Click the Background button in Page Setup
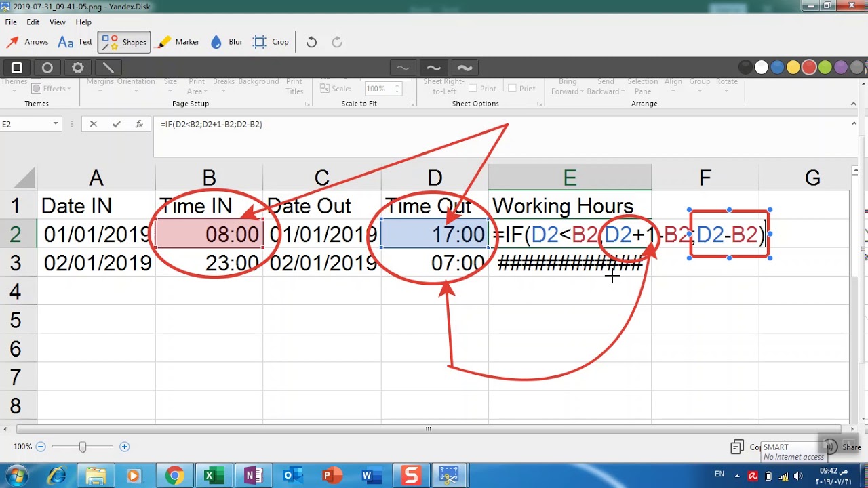The width and height of the screenshot is (868, 488). [258, 81]
